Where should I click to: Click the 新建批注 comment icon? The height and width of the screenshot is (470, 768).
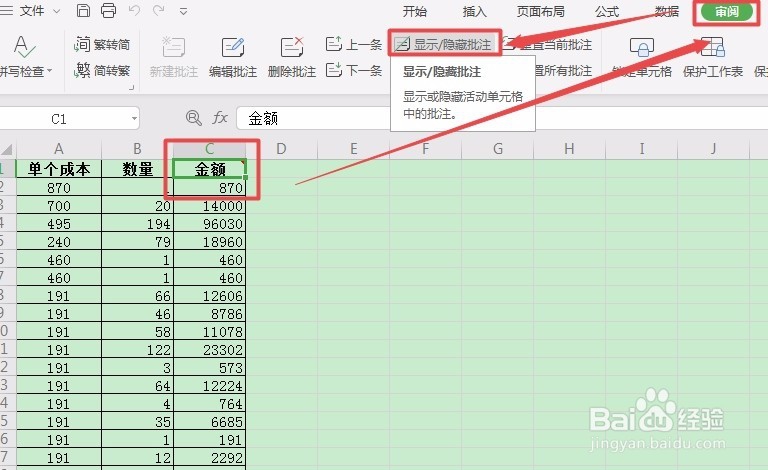click(x=173, y=47)
